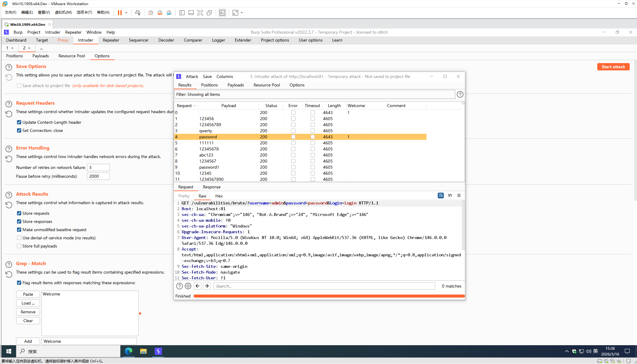Click the VMware pause VM icon

(x=120, y=13)
